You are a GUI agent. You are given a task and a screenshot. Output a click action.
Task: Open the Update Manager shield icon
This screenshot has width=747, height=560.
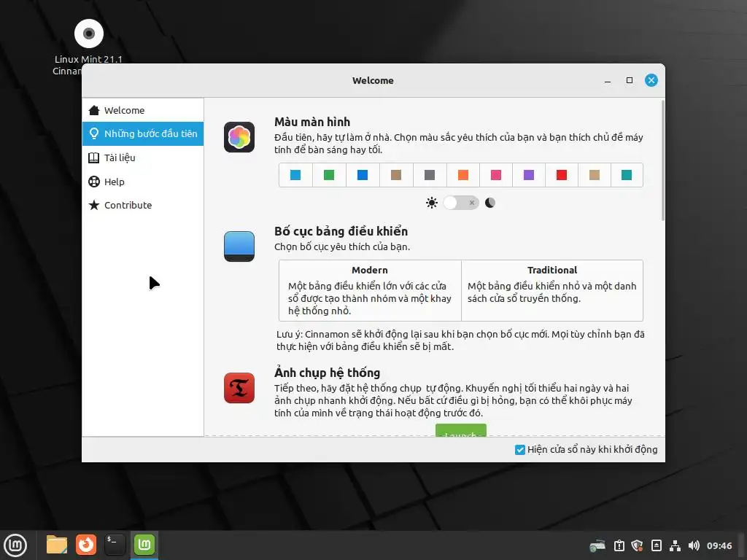(637, 545)
